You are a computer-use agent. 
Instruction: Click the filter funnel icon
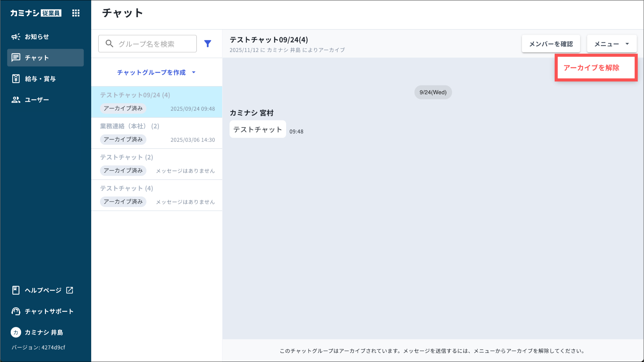[208, 44]
